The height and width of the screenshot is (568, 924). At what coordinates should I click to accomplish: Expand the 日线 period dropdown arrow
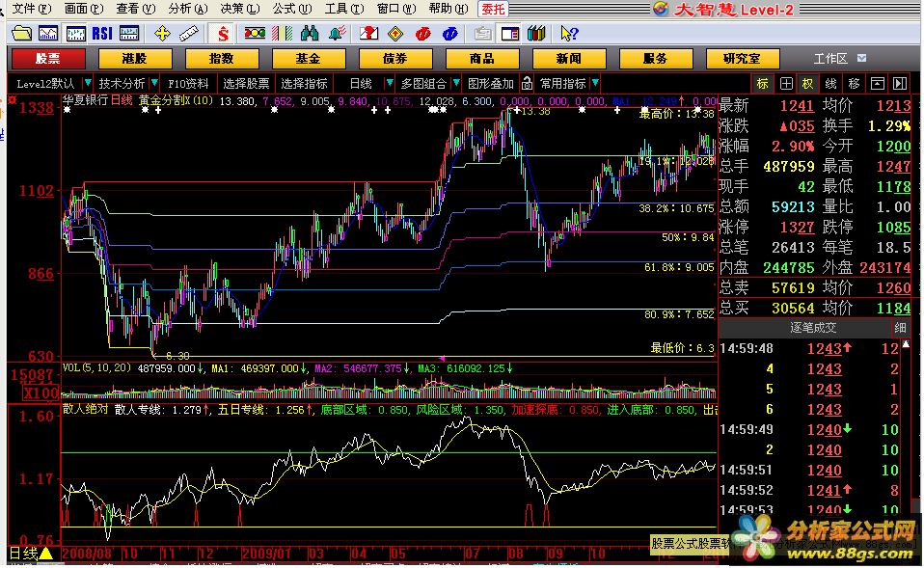(x=389, y=83)
